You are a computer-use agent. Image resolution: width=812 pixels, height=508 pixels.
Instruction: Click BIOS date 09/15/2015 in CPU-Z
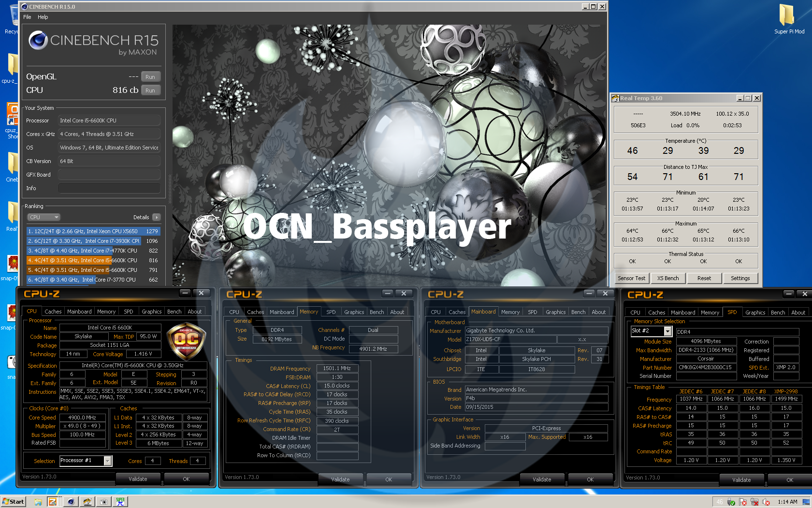click(536, 407)
